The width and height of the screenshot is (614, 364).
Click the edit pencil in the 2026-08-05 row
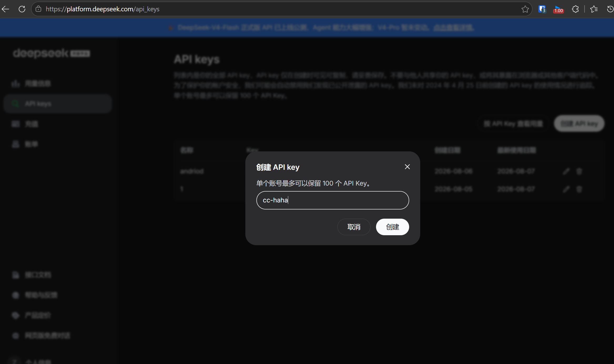tap(566, 189)
